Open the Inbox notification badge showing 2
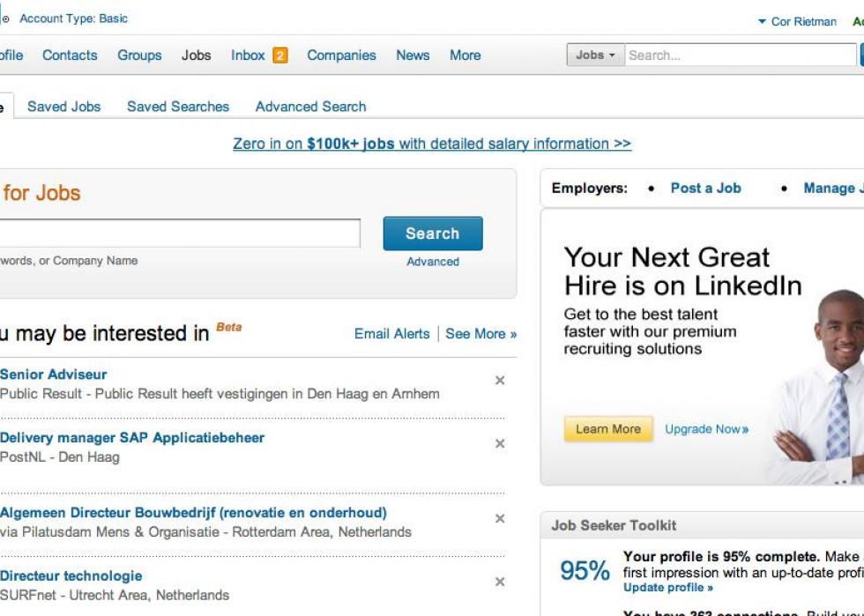Screen dimensions: 864x616 point(280,56)
